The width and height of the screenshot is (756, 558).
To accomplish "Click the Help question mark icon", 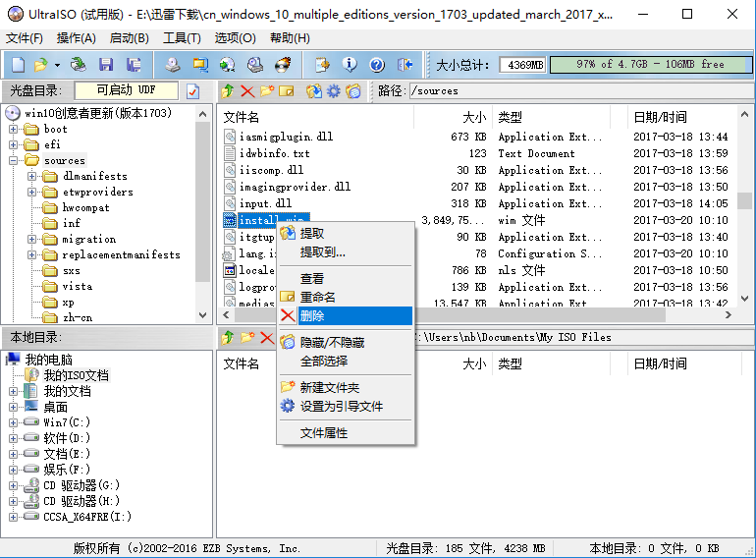I will click(377, 65).
